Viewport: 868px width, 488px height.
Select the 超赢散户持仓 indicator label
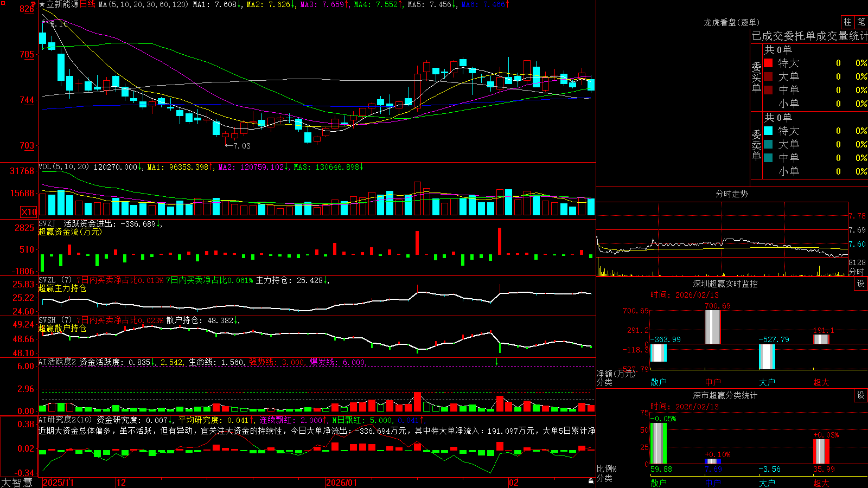point(62,328)
